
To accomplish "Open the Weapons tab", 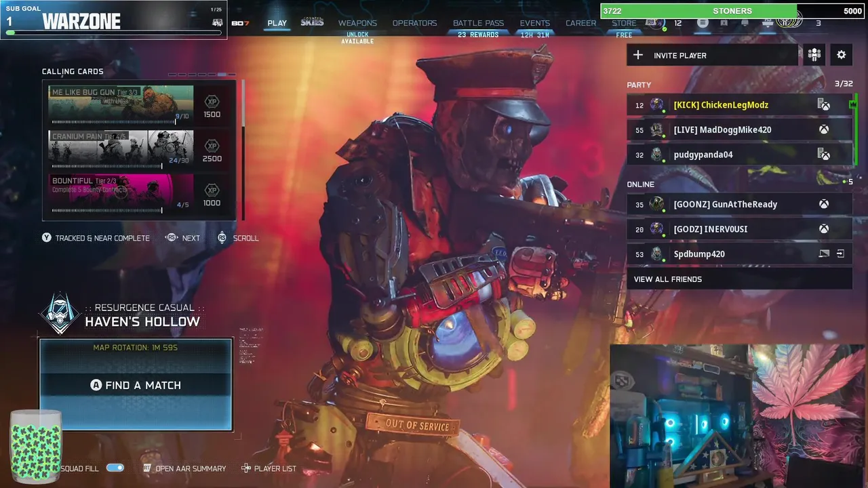I will (357, 23).
